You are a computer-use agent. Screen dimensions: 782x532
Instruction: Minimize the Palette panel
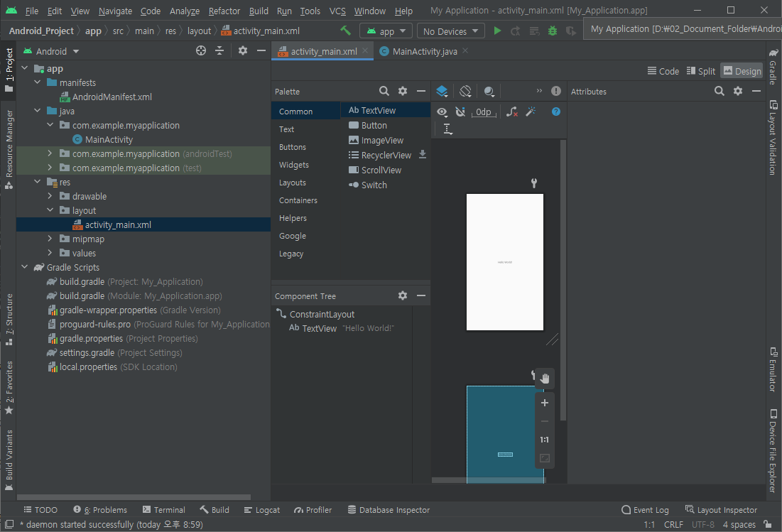pos(421,91)
